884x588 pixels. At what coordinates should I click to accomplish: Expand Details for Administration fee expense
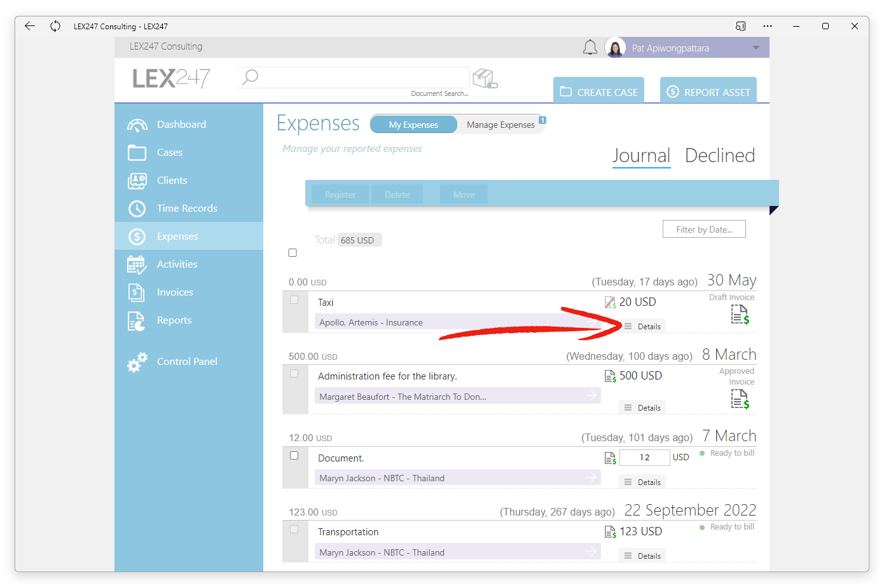[642, 407]
